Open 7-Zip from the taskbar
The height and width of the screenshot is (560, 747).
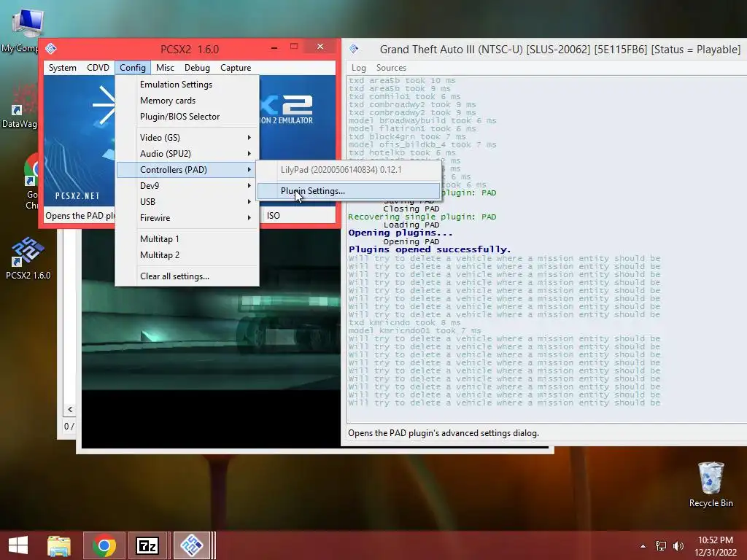pyautogui.click(x=147, y=545)
